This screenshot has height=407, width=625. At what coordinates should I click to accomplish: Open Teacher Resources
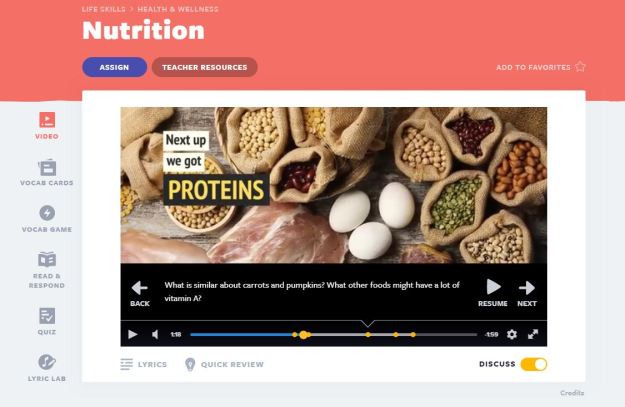[204, 67]
